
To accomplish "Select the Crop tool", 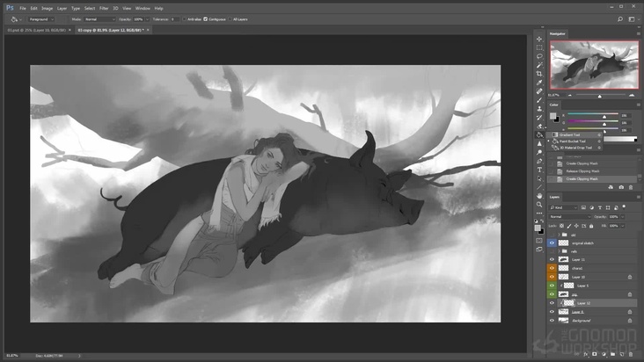I will point(539,74).
